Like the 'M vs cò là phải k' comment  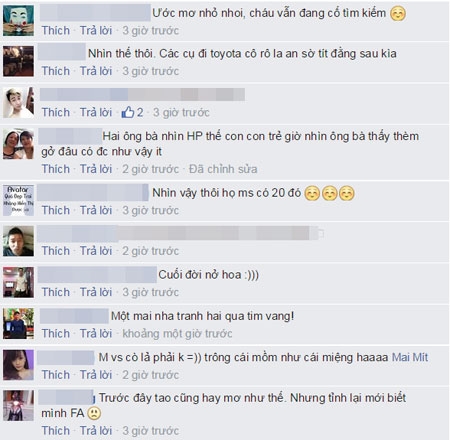(x=56, y=375)
